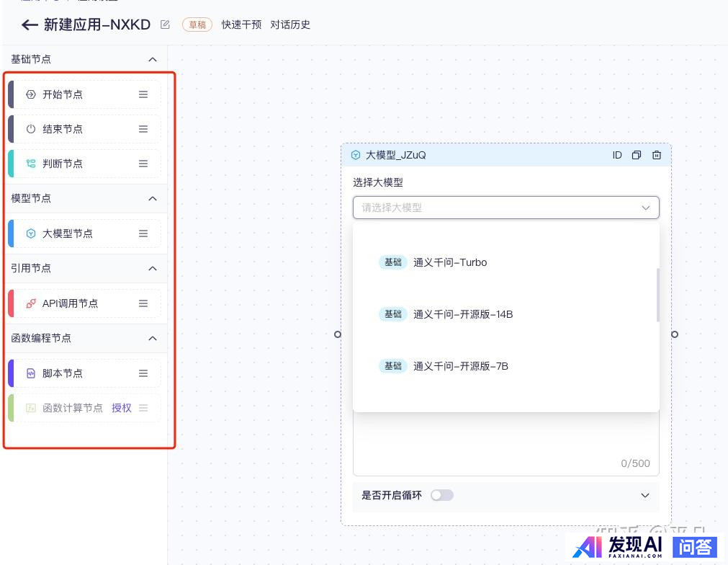The width and height of the screenshot is (728, 565).
Task: Click drag handle of 结束节点 row
Action: [x=143, y=129]
